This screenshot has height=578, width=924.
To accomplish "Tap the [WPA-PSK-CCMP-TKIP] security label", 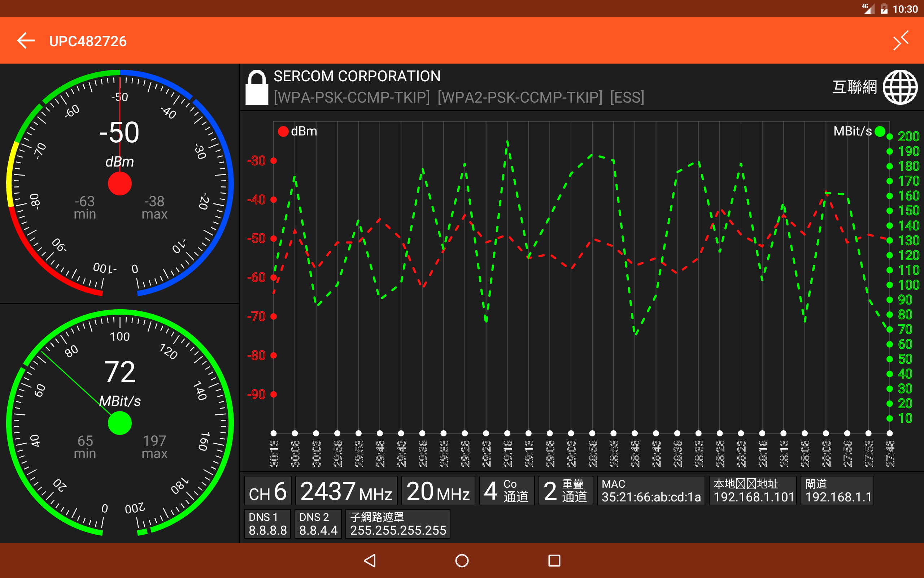I will pyautogui.click(x=352, y=97).
